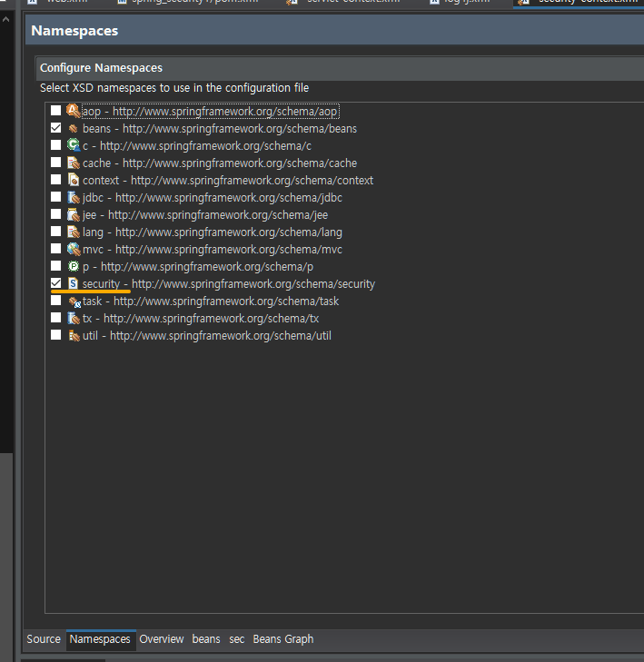Click the up chevron in left gutter

point(6,19)
